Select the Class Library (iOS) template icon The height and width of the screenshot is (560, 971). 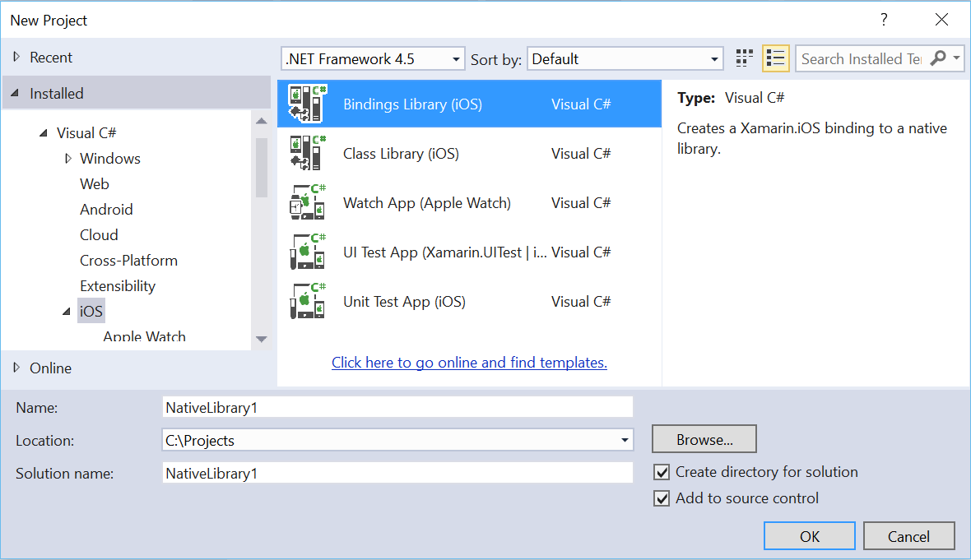[308, 153]
